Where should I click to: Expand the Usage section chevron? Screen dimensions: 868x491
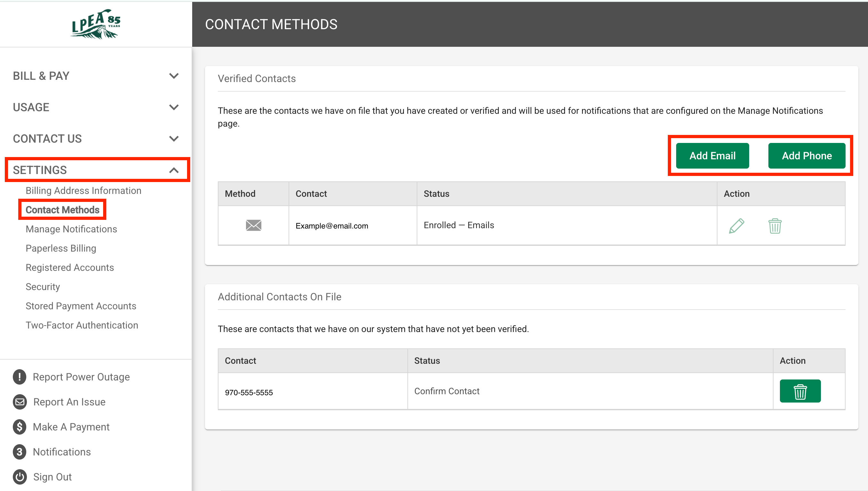(x=174, y=107)
